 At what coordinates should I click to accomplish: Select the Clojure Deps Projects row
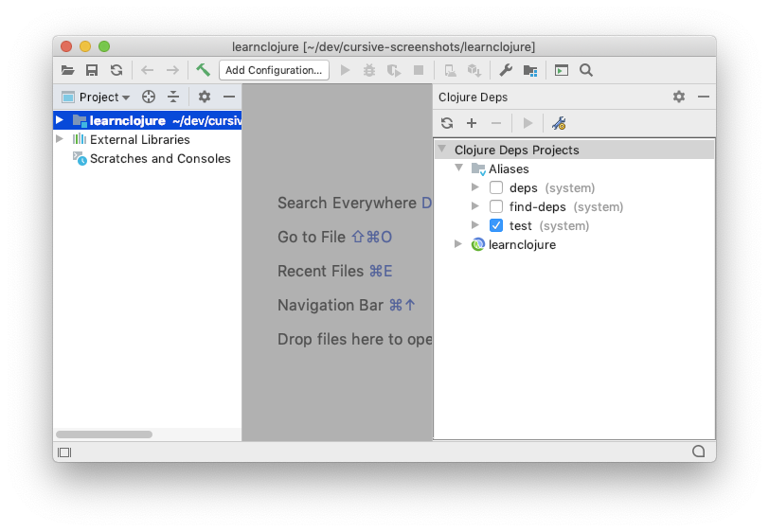tap(574, 150)
